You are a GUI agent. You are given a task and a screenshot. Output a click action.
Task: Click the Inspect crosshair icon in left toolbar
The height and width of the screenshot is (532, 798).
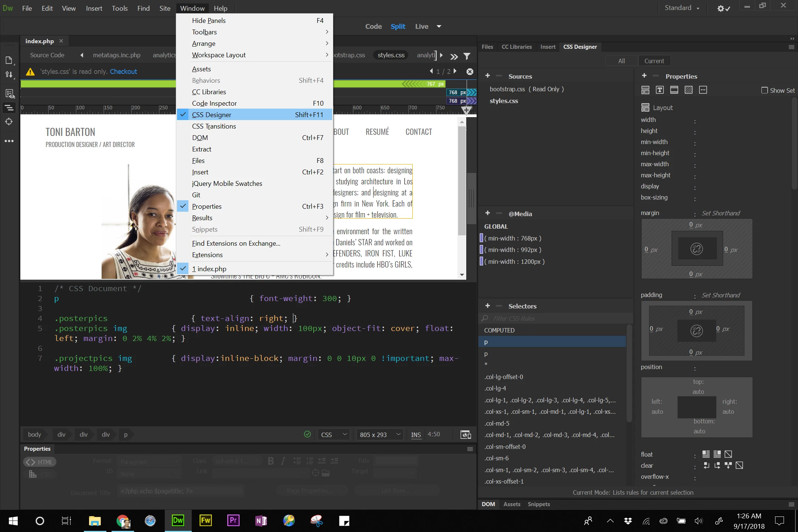(x=9, y=122)
